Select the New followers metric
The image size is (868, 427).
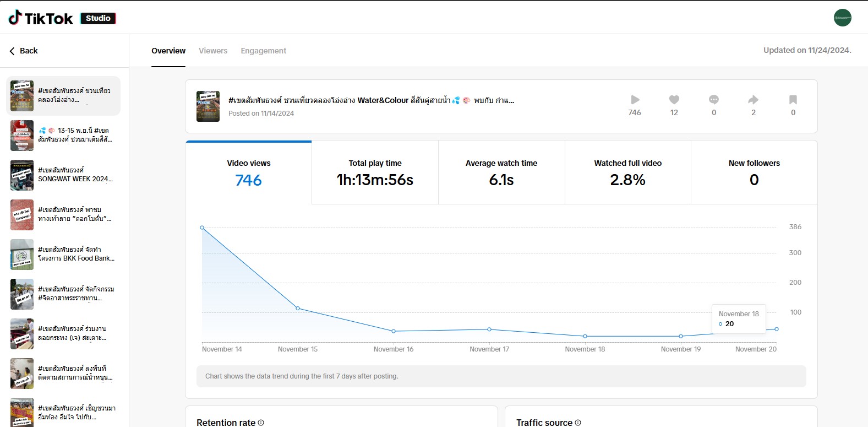(x=754, y=172)
